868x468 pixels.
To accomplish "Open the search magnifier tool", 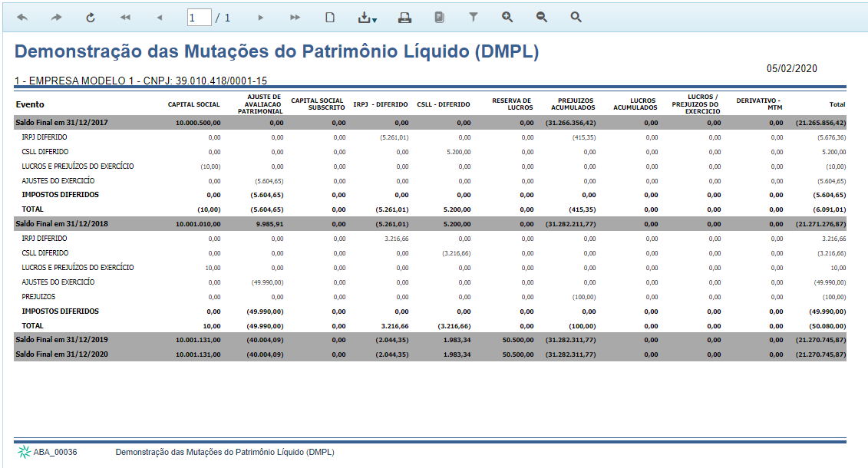I will [x=576, y=16].
